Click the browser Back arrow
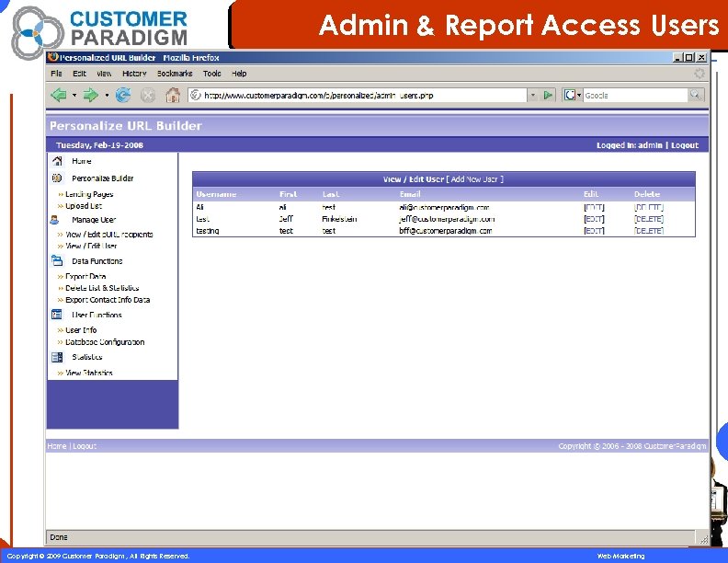This screenshot has height=563, width=728. 59,96
